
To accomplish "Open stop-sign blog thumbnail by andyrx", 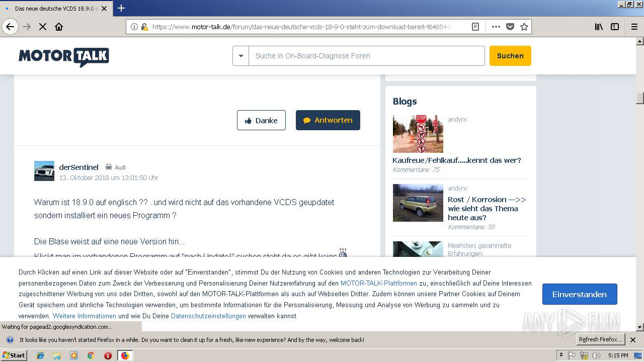I will [x=418, y=134].
